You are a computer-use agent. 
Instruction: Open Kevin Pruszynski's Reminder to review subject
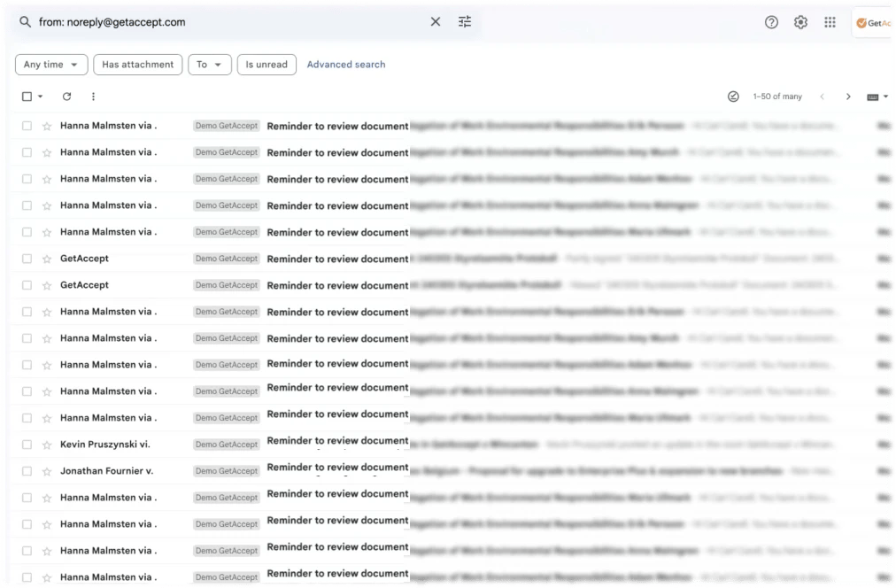337,441
